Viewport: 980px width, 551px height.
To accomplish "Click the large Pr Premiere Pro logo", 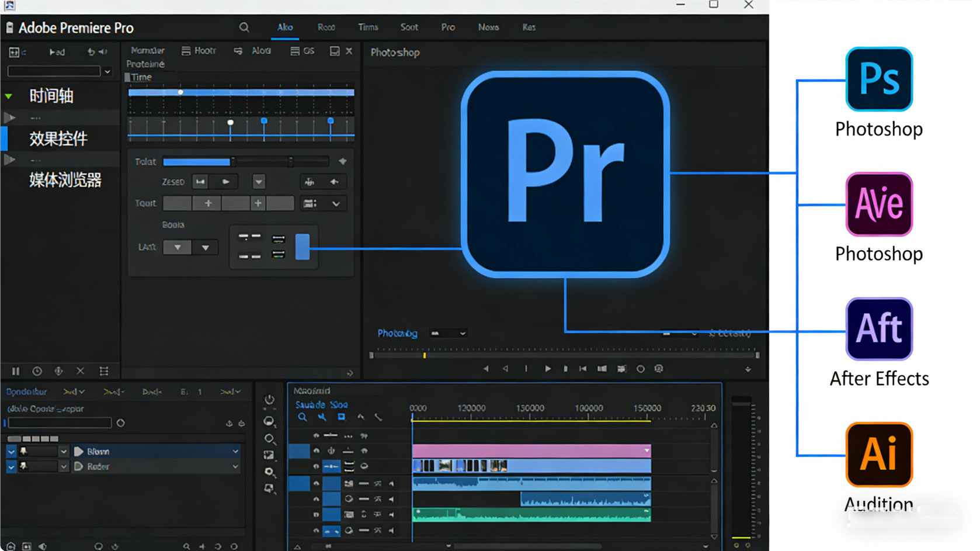I will coord(565,174).
